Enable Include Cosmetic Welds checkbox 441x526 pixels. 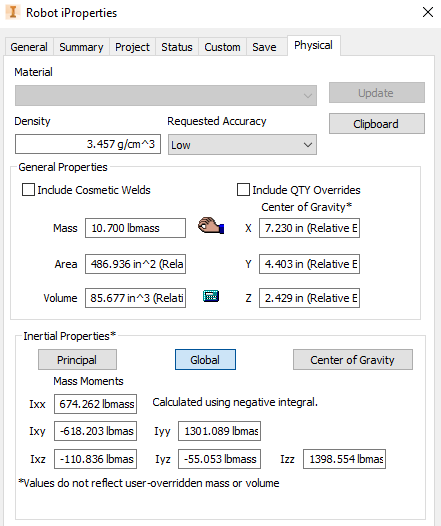(28, 190)
